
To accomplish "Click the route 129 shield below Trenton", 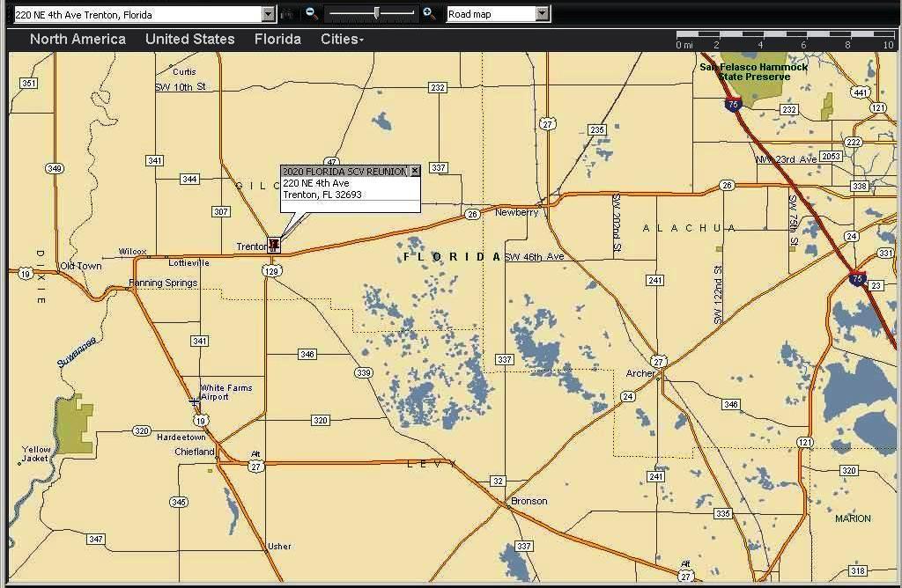I will 272,271.
